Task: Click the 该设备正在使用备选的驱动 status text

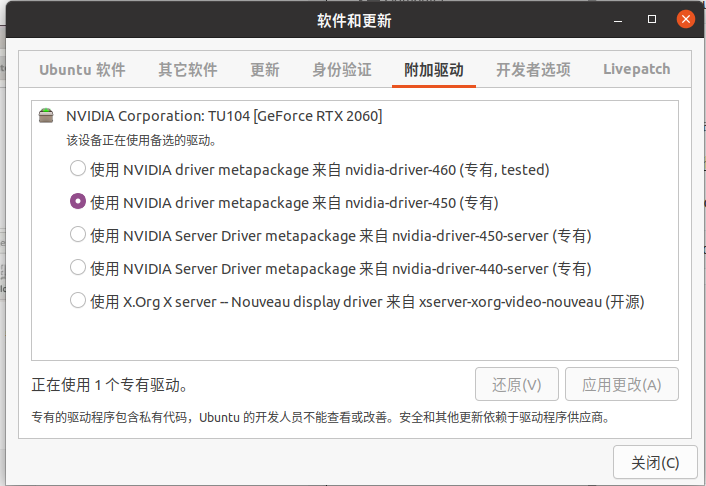Action: click(x=142, y=141)
